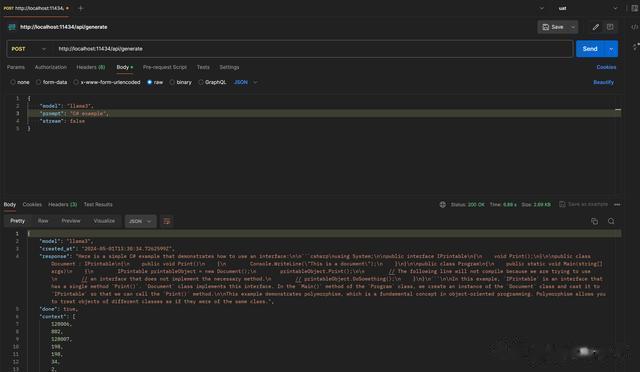
Task: Open the Test Results tab
Action: (98, 205)
